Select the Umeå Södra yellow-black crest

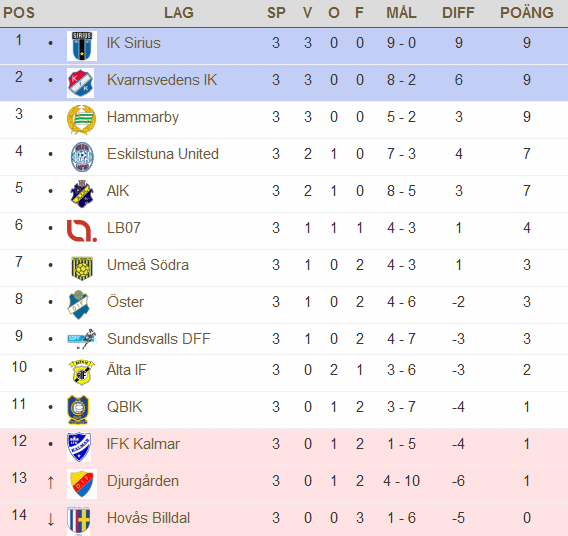click(x=82, y=268)
